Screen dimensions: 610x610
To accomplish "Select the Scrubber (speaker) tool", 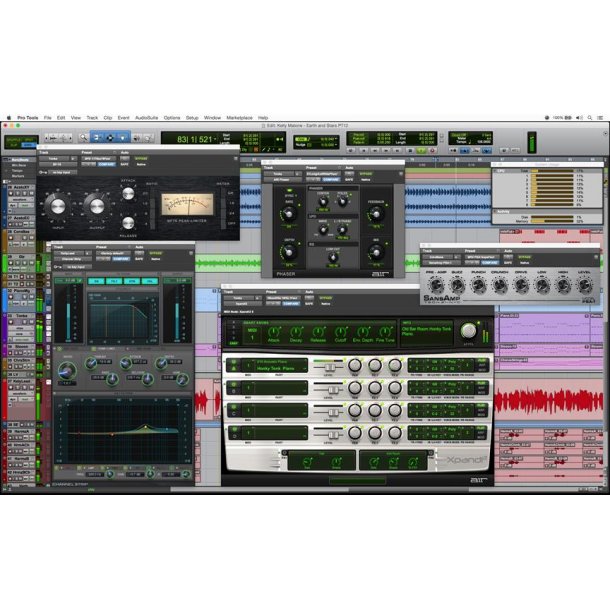I will coord(137,138).
